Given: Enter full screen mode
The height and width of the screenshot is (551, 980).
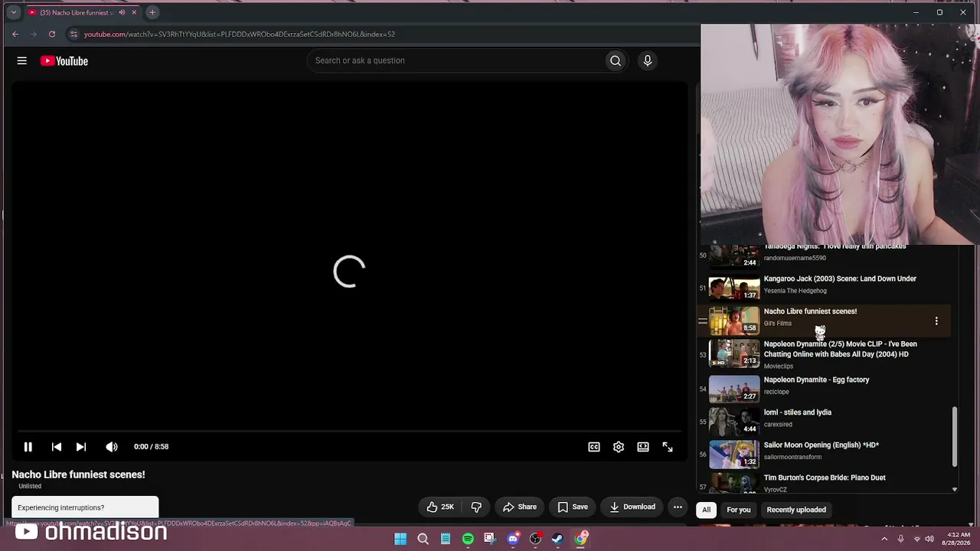Looking at the screenshot, I should tap(668, 447).
